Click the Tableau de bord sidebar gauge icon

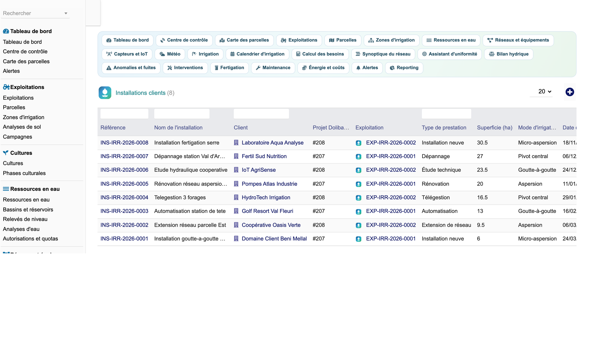coord(6,31)
